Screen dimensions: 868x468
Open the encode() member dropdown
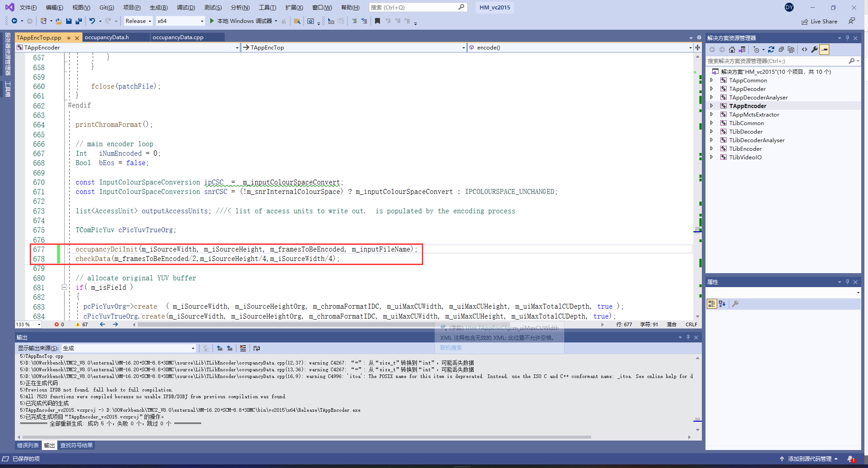580,47
